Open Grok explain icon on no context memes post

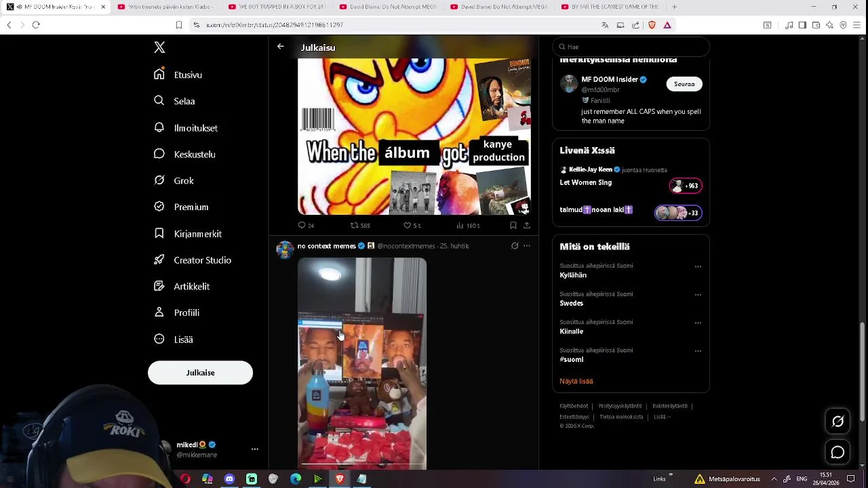point(515,246)
